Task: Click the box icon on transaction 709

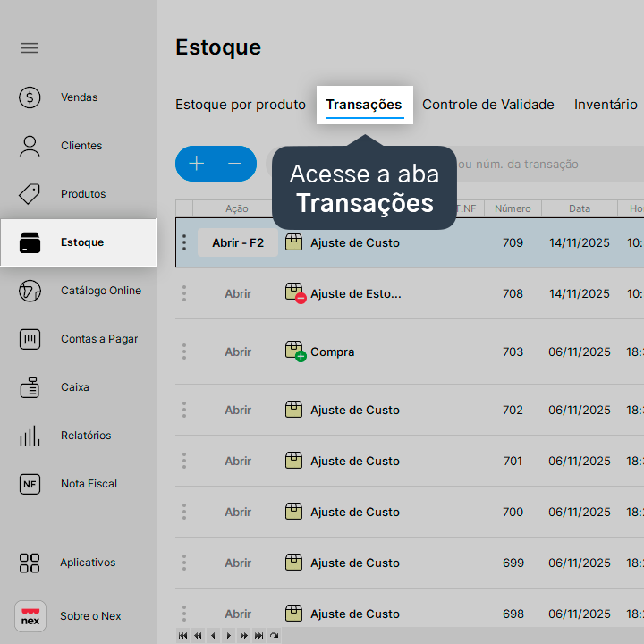Action: [293, 242]
